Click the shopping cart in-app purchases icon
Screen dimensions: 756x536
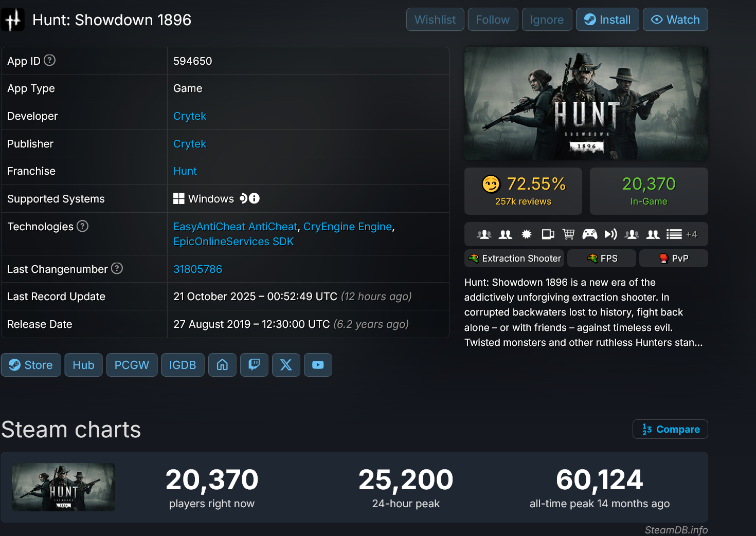tap(568, 234)
